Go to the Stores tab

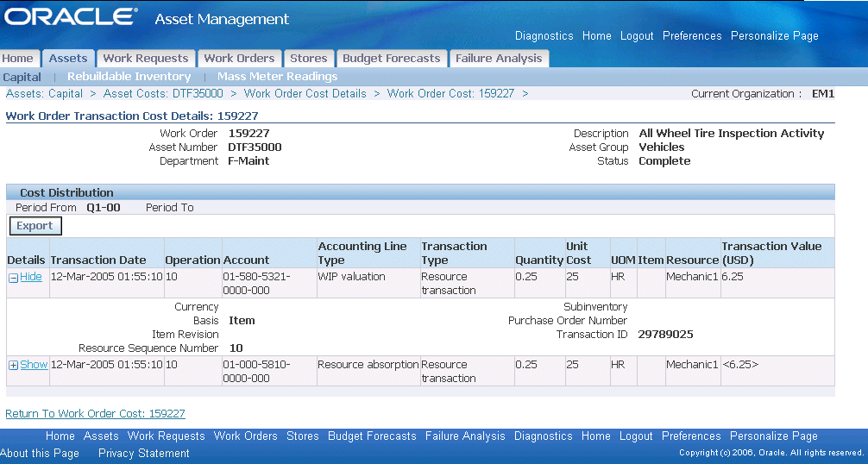click(x=308, y=58)
